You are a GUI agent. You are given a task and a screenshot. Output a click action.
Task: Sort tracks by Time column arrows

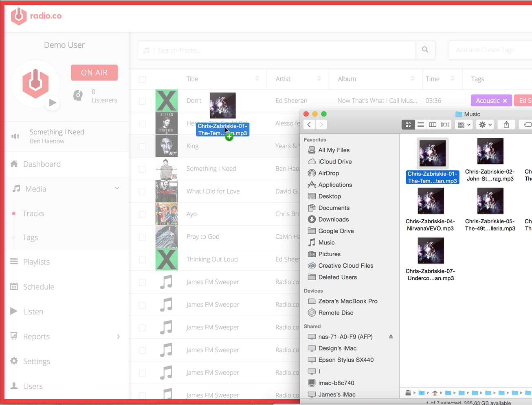click(453, 78)
